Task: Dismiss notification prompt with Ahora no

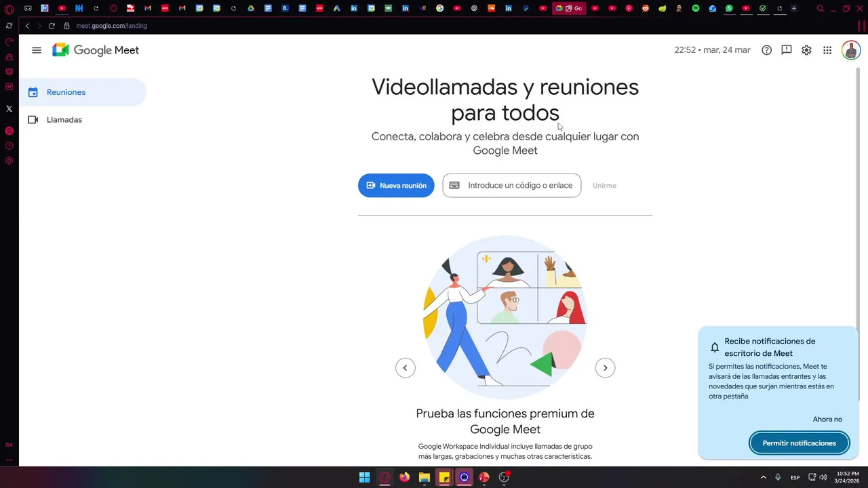Action: [827, 420]
